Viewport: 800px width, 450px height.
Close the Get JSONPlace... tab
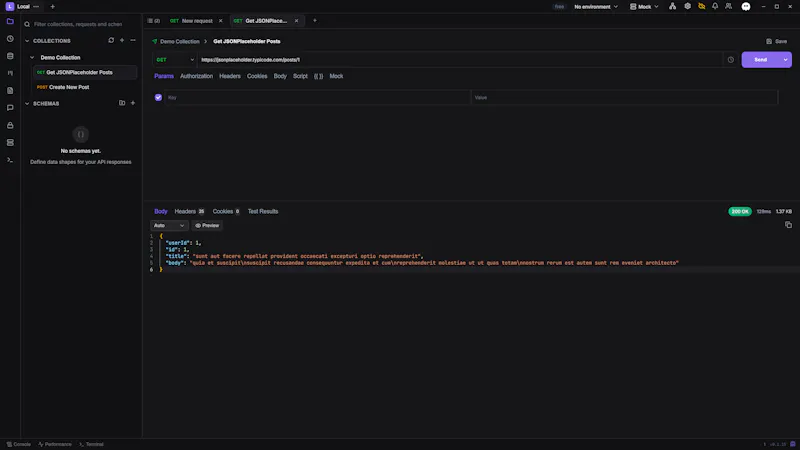(x=296, y=21)
